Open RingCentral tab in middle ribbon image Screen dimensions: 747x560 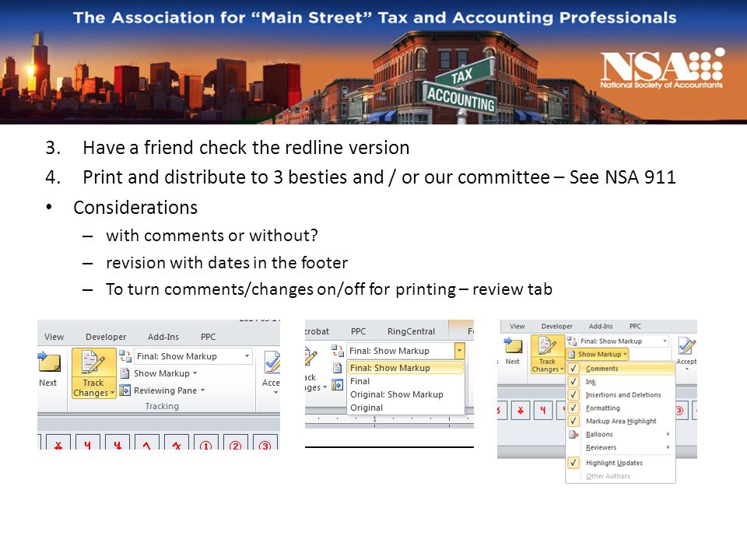411,331
